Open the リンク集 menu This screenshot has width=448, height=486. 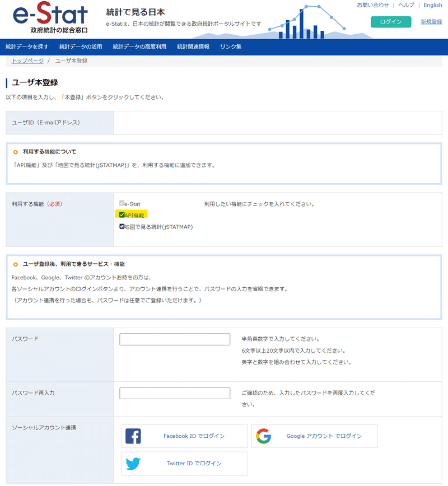click(231, 48)
